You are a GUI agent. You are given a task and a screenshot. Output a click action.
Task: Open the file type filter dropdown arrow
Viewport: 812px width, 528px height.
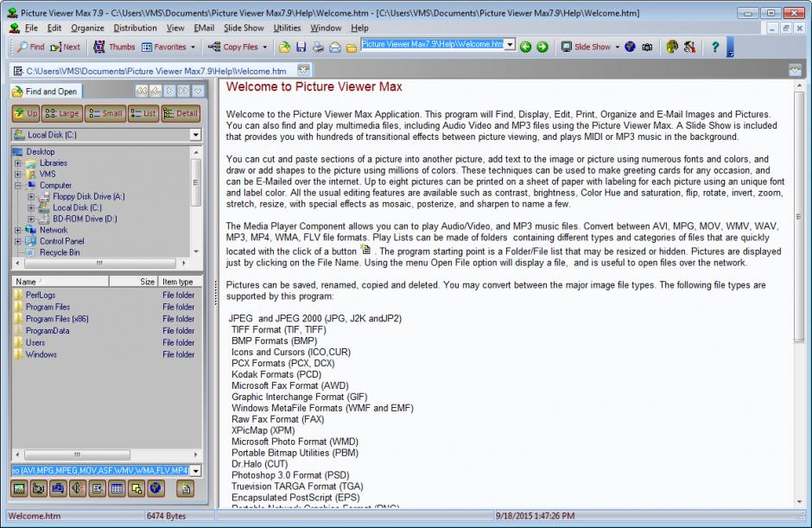(x=196, y=470)
